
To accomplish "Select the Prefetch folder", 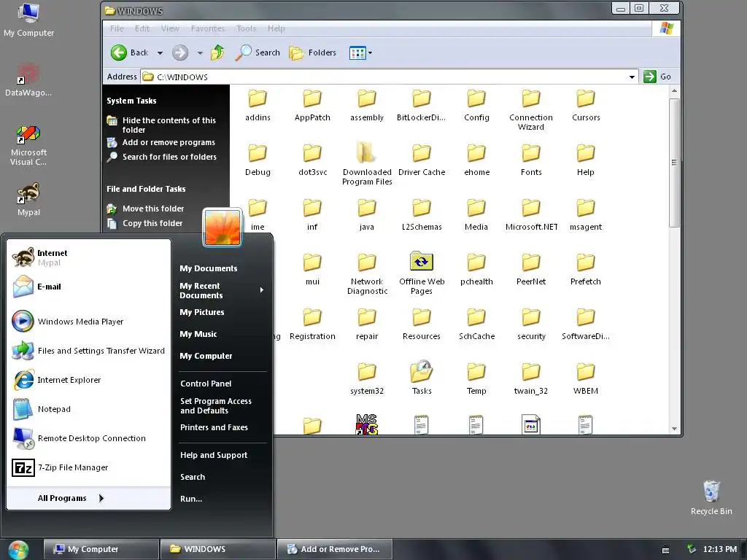I will [x=586, y=270].
